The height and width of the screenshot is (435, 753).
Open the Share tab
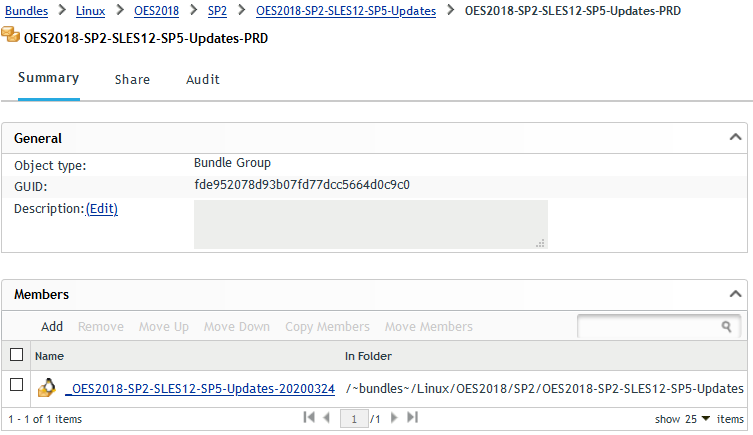(x=132, y=80)
